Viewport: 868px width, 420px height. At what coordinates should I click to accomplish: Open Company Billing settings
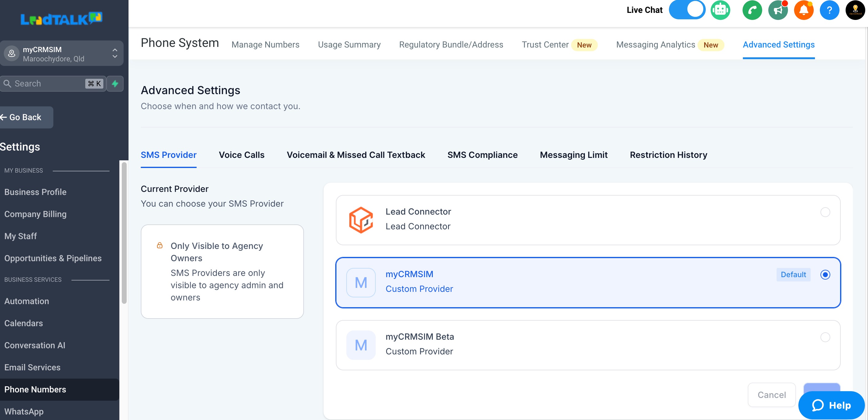[x=35, y=214]
